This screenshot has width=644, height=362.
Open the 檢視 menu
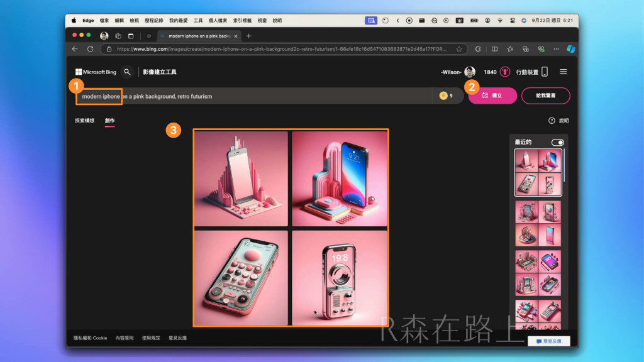[135, 20]
